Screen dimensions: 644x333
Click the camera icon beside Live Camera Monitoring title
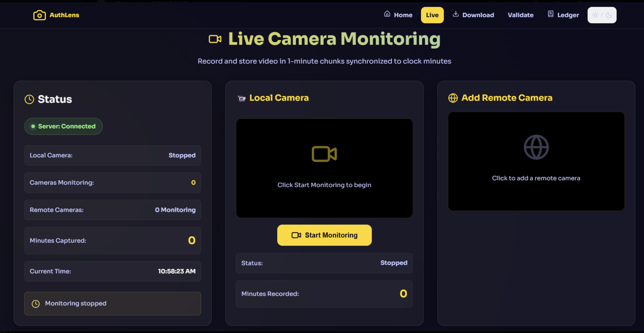pos(215,39)
